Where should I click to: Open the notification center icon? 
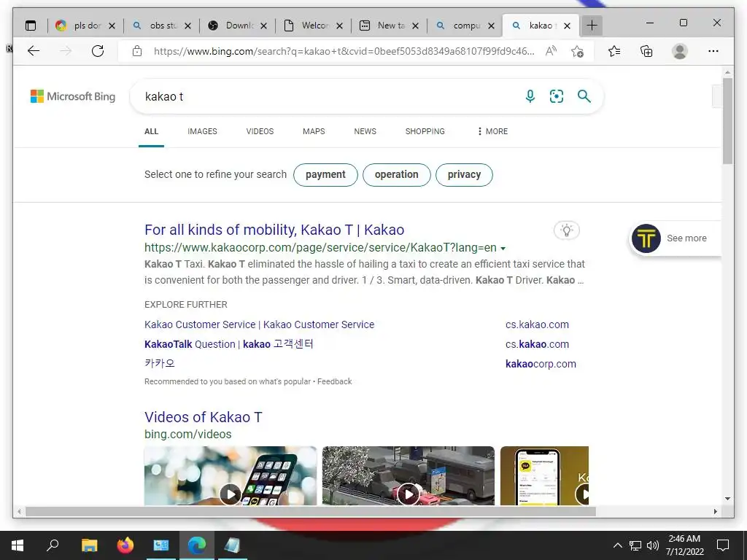tap(723, 545)
